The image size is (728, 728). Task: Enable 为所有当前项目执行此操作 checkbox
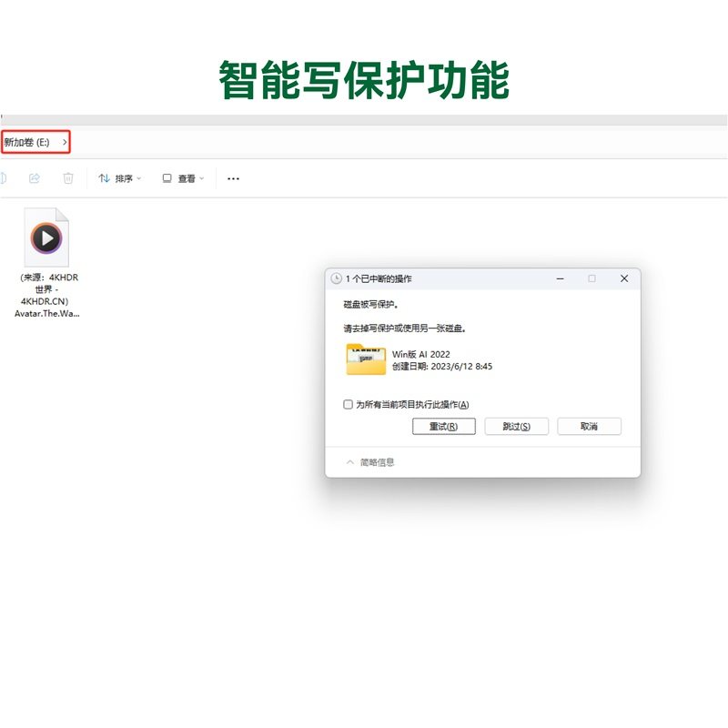coord(348,404)
